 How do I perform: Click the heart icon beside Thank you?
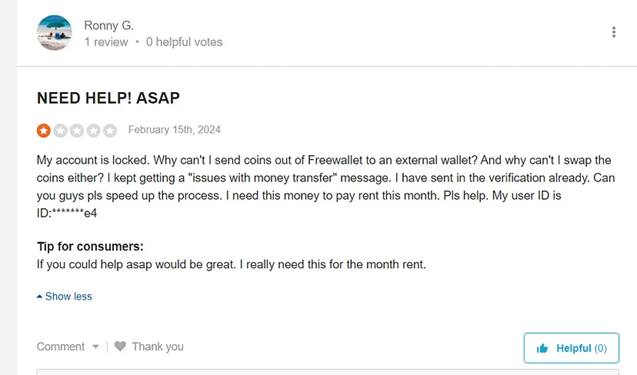[120, 346]
